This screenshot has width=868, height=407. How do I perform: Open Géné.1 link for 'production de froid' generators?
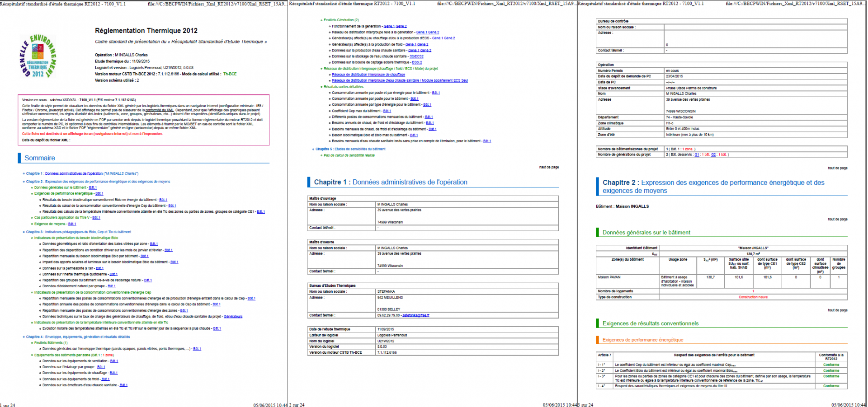[410, 44]
